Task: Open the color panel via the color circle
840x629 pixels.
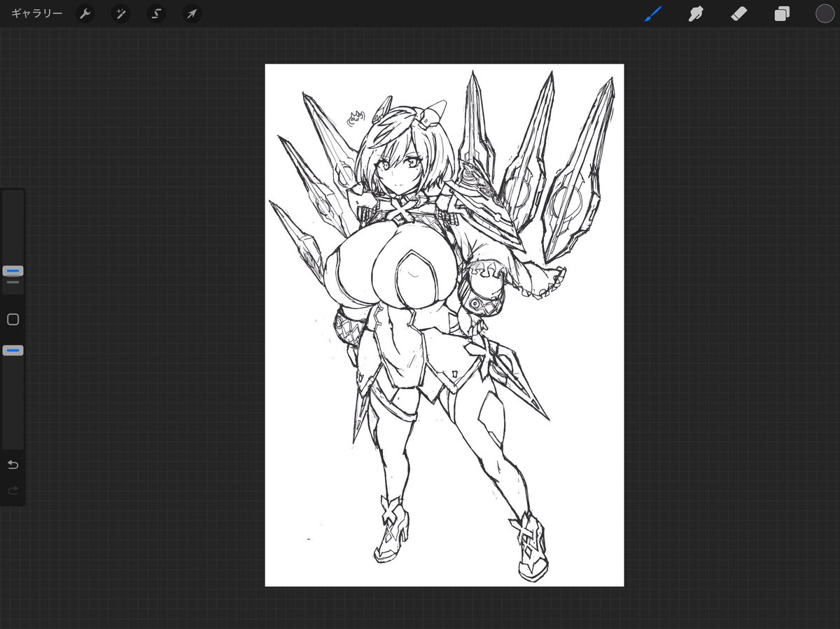Action: [x=825, y=13]
